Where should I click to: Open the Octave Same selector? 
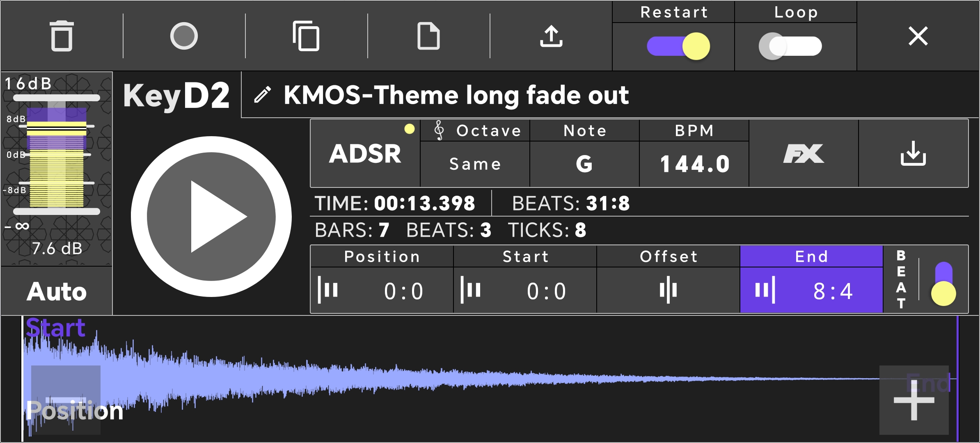coord(475,164)
